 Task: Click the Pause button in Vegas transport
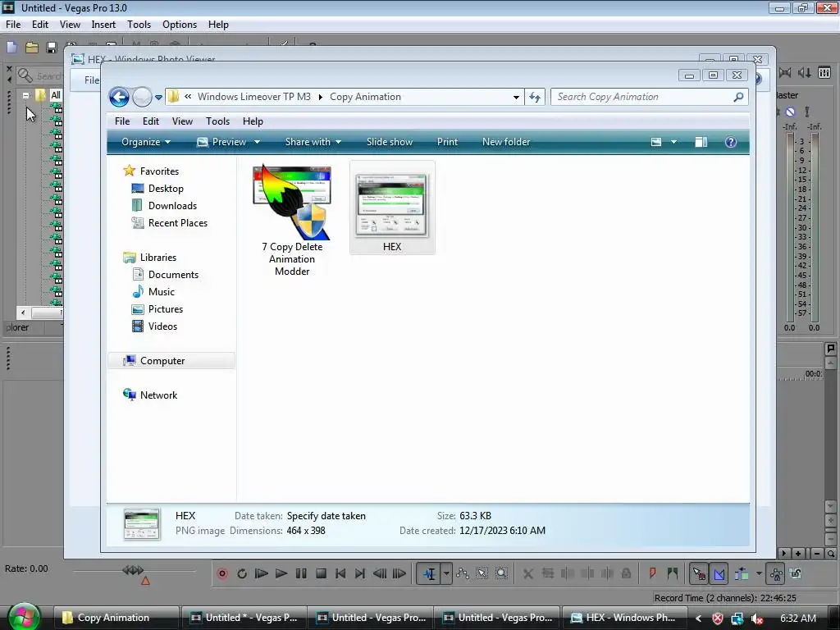point(301,573)
